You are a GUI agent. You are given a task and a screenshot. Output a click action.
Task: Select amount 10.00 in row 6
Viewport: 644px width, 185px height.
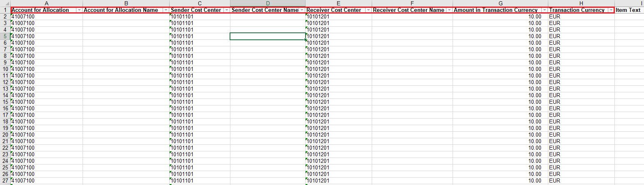(x=500, y=43)
